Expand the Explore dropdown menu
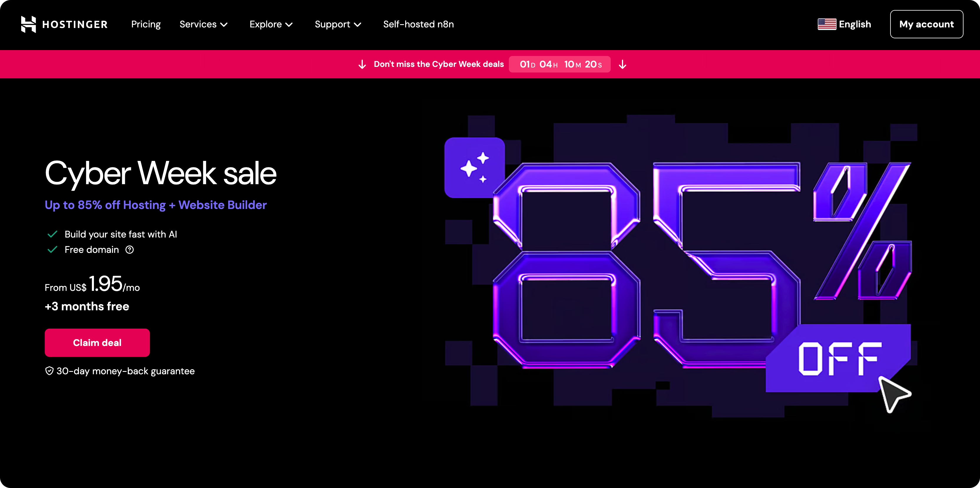 coord(271,24)
